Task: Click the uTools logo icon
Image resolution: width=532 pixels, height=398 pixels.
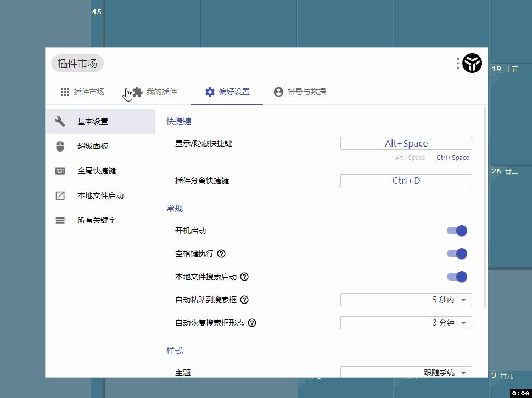Action: [x=473, y=63]
